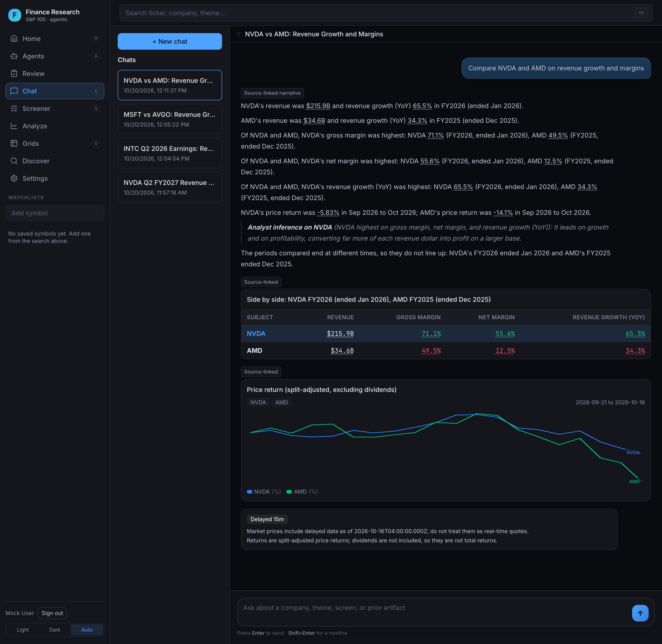This screenshot has width=662, height=644.
Task: Click the Discover magnifier icon
Action: [14, 161]
